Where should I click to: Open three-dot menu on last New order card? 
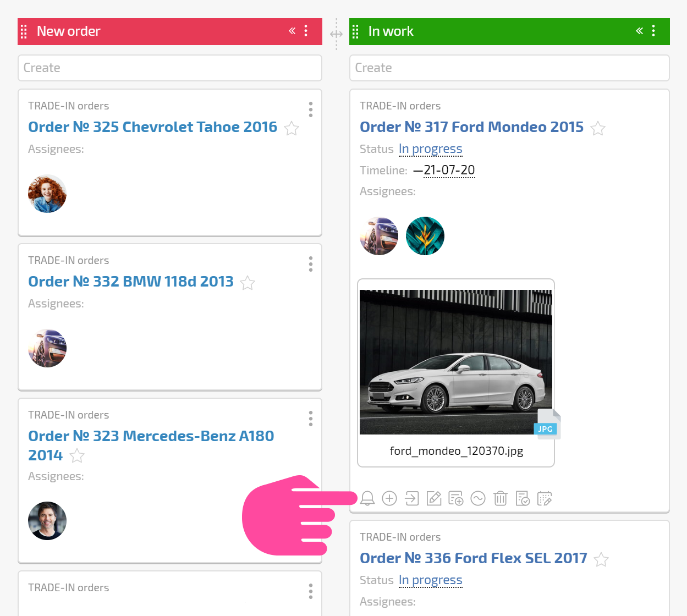tap(311, 591)
